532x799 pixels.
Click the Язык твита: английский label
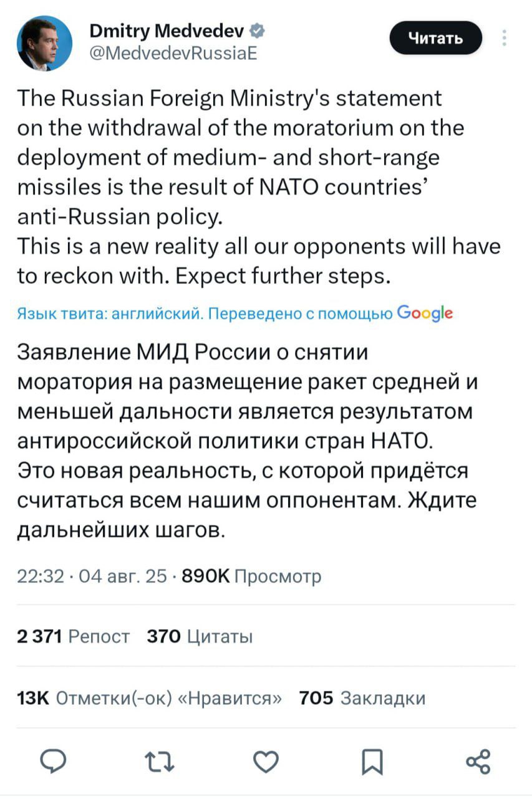[x=108, y=314]
